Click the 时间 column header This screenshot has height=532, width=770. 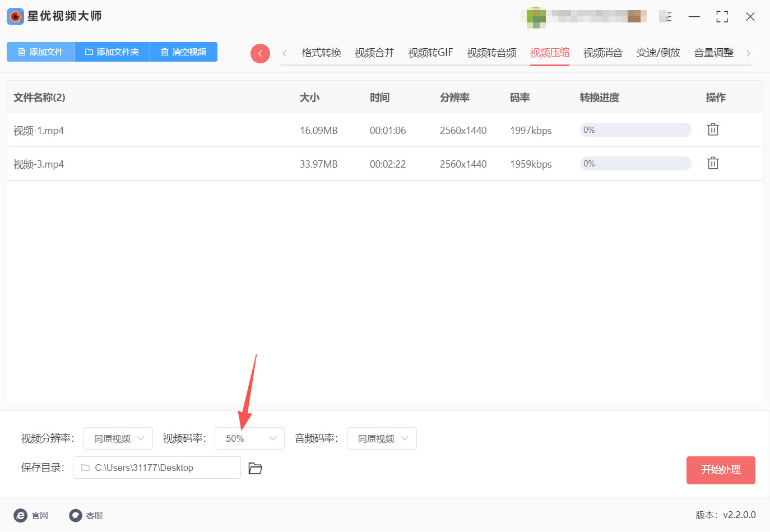[379, 98]
